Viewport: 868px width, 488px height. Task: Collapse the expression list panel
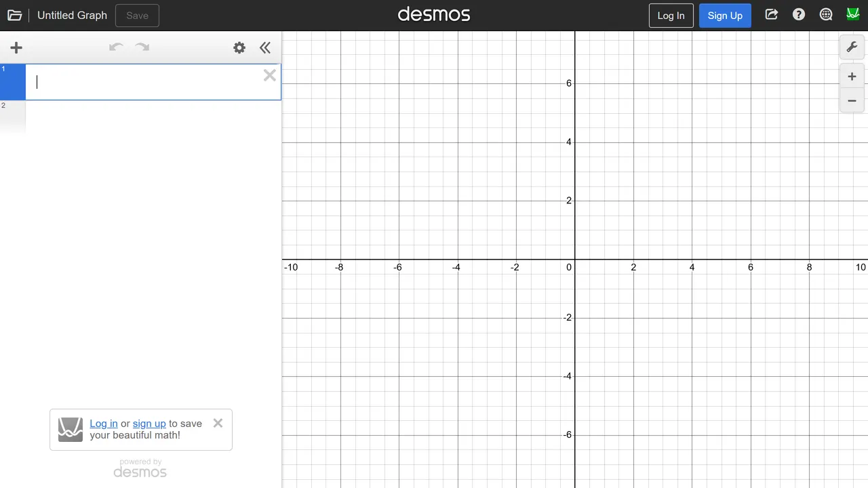coord(265,47)
